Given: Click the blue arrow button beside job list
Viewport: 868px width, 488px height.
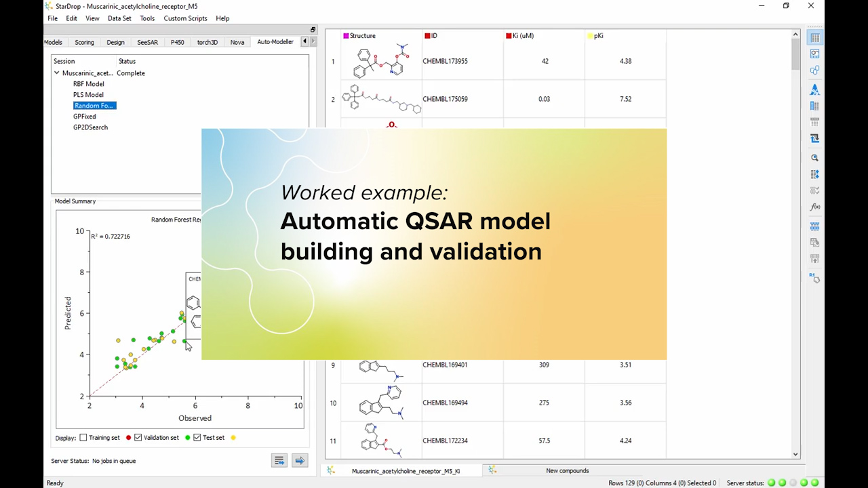Looking at the screenshot, I should [x=300, y=461].
